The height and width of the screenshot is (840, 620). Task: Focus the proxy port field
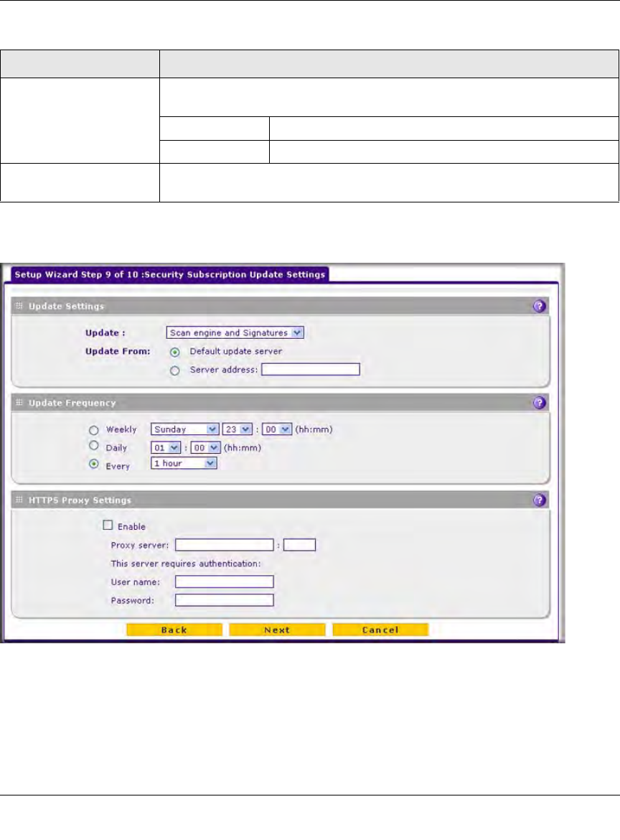pos(299,545)
